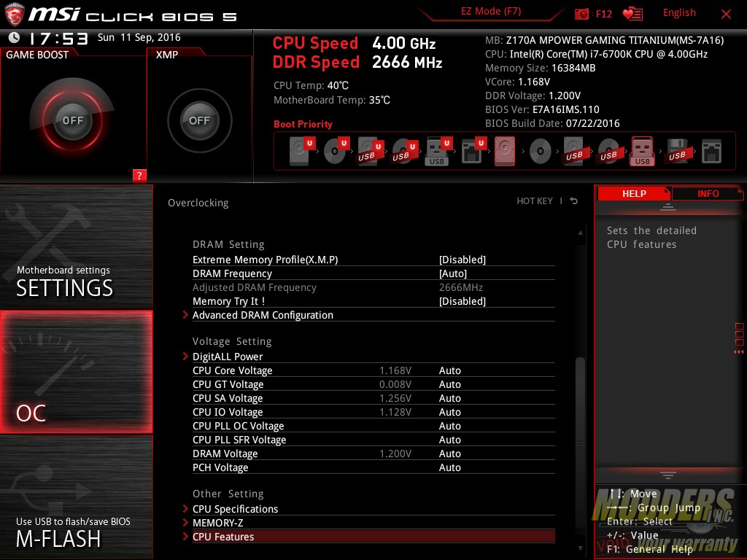Viewport: 747px width, 560px height.
Task: Select the UEFI hard disk boot device icon
Action: click(x=302, y=151)
